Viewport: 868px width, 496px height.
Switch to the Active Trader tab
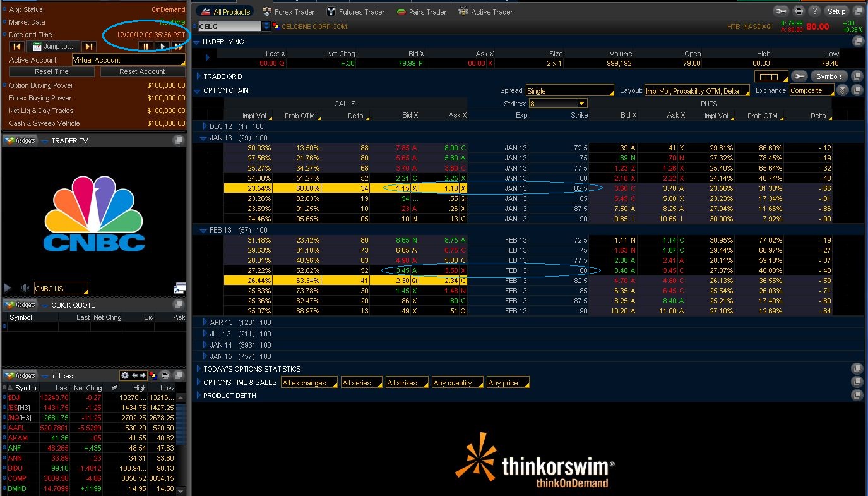point(485,11)
